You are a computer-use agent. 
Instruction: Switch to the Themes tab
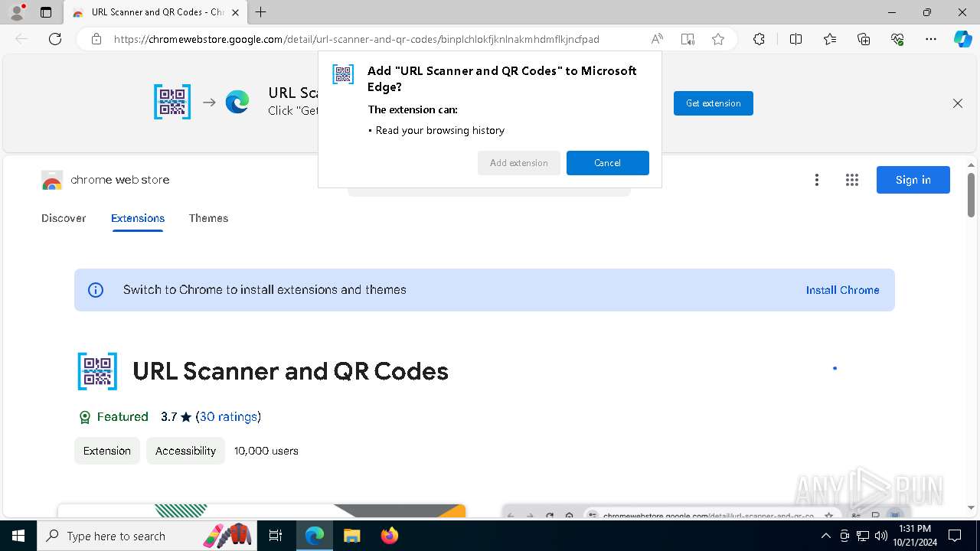click(208, 218)
